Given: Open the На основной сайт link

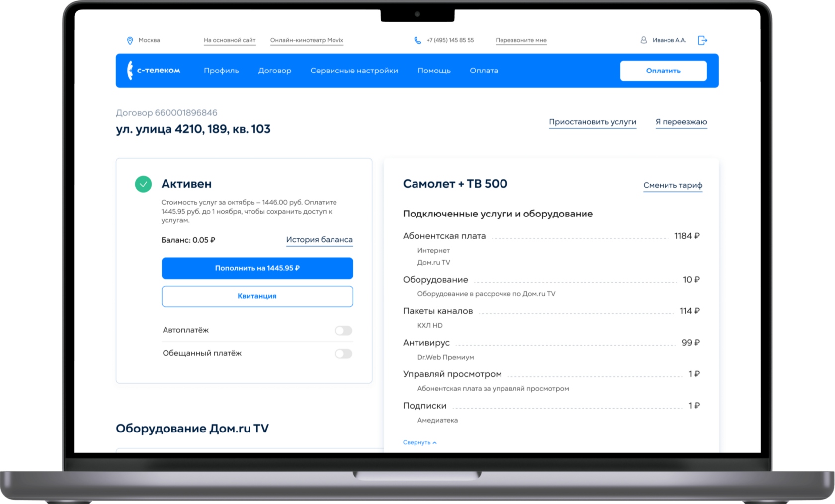Looking at the screenshot, I should tap(230, 40).
